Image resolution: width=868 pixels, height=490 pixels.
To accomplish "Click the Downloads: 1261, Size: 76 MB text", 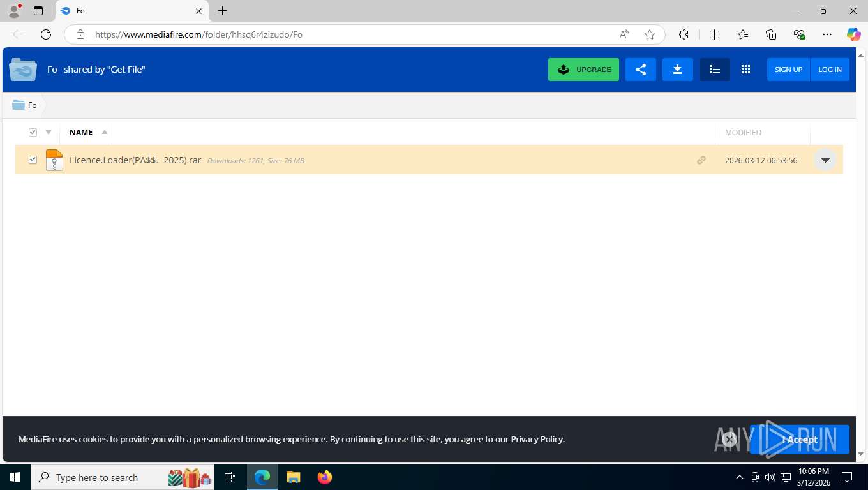I will (255, 161).
